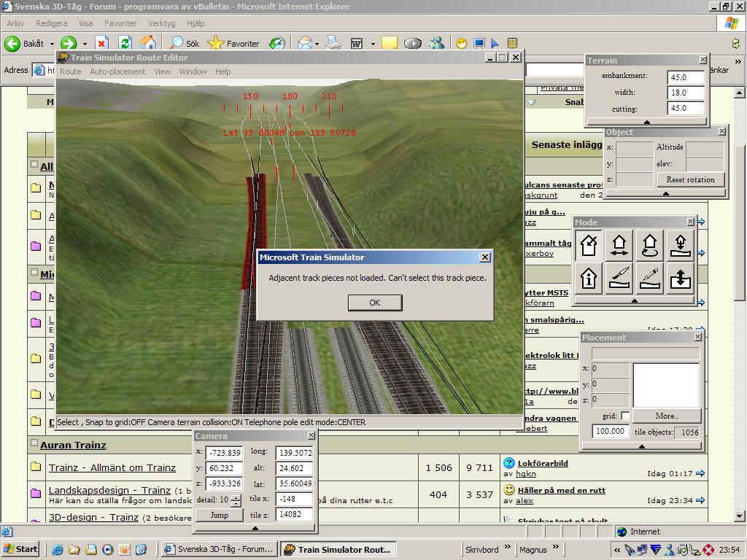Click the Train Simulator Route Editor title icon
The height and width of the screenshot is (560, 747).
point(63,58)
